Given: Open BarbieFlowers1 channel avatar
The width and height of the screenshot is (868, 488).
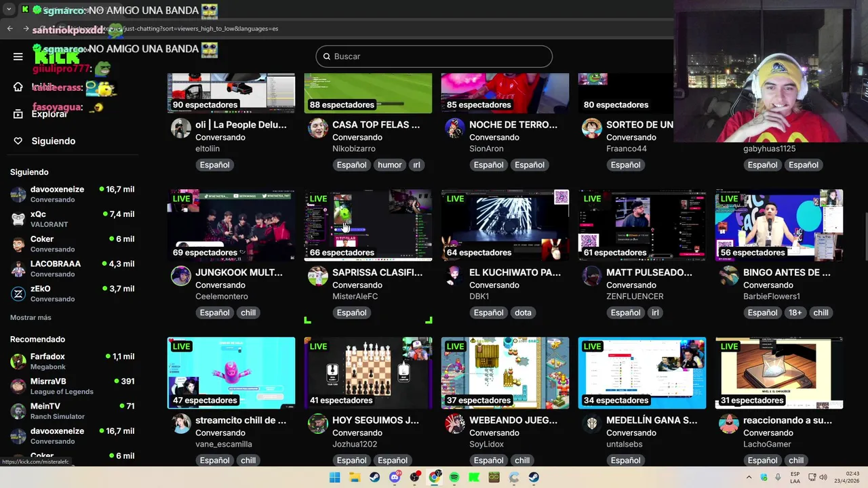Looking at the screenshot, I should tap(729, 276).
